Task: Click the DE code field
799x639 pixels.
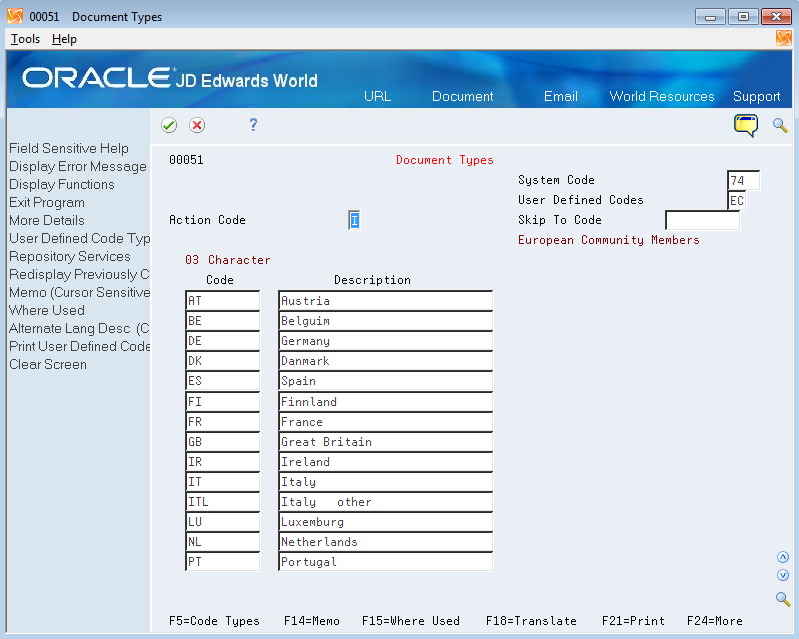Action: (x=223, y=340)
